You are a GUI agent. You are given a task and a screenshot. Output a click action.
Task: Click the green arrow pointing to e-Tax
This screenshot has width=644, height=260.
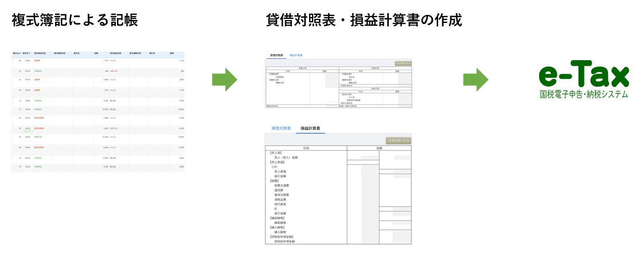point(476,80)
